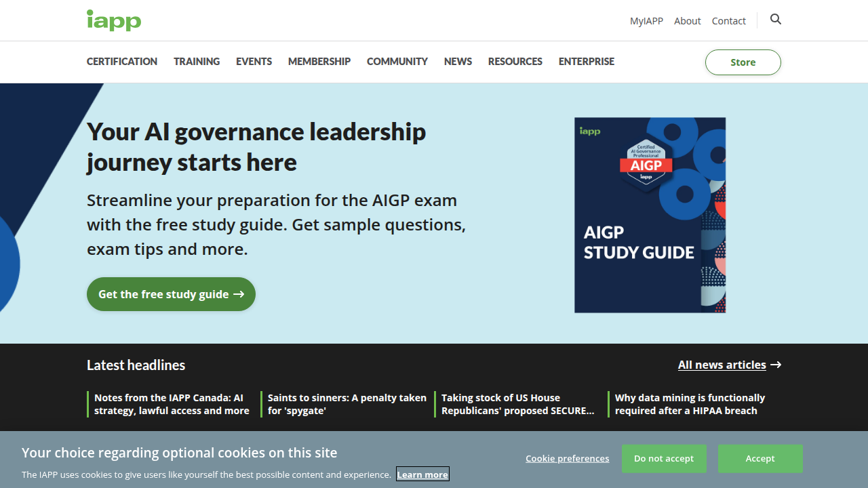This screenshot has width=868, height=488.
Task: Open the Enterprise menu
Action: coord(587,62)
